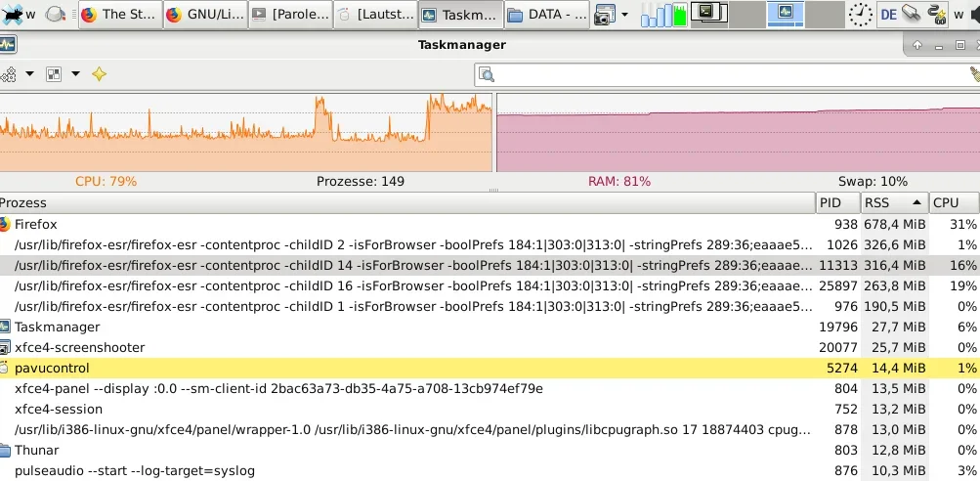
Task: Switch to the Lautst... volume control window
Action: tap(376, 15)
